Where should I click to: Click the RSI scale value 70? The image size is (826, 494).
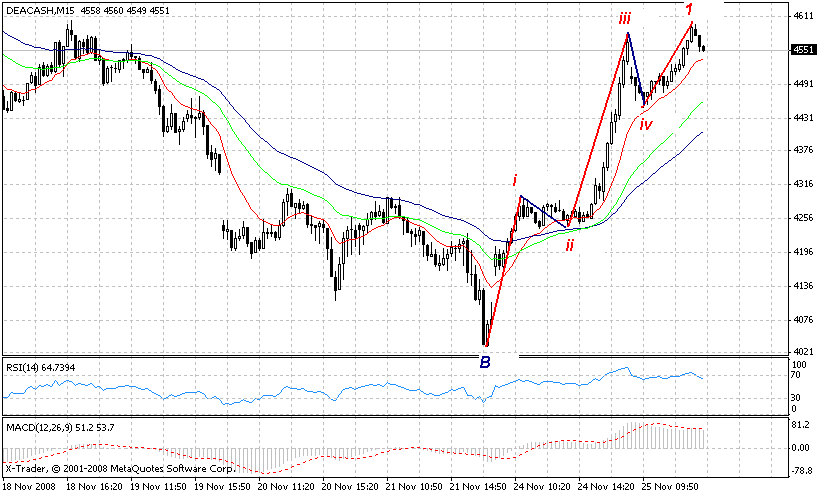[796, 375]
